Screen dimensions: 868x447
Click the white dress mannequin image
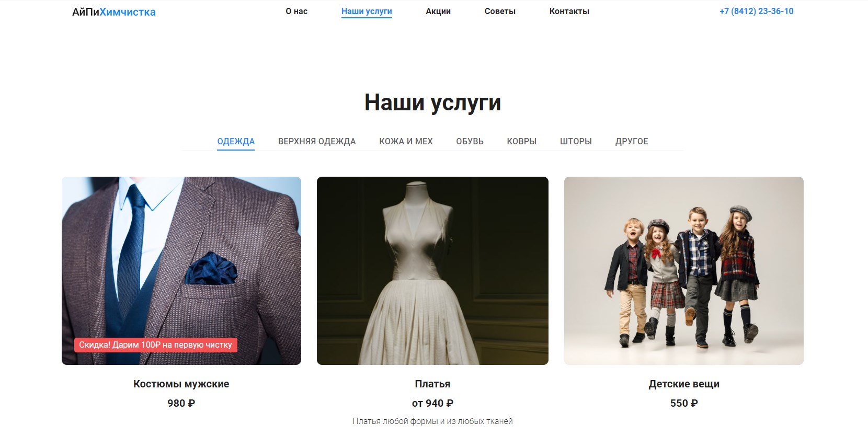432,271
